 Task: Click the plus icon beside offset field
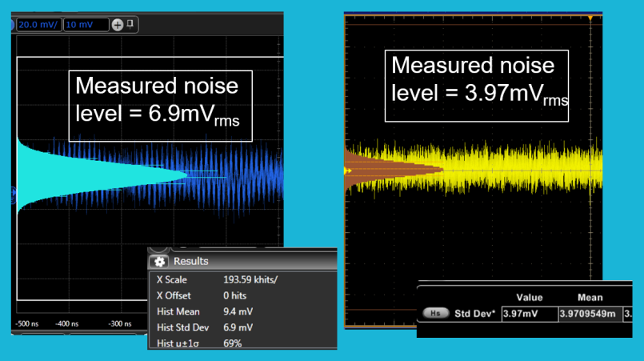[x=118, y=25]
